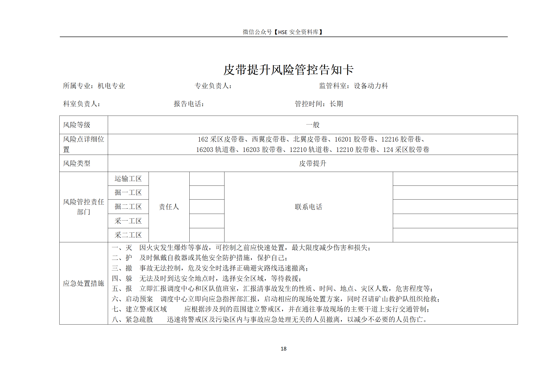
Task: Click the line 六、启动预案
Action: [276, 299]
